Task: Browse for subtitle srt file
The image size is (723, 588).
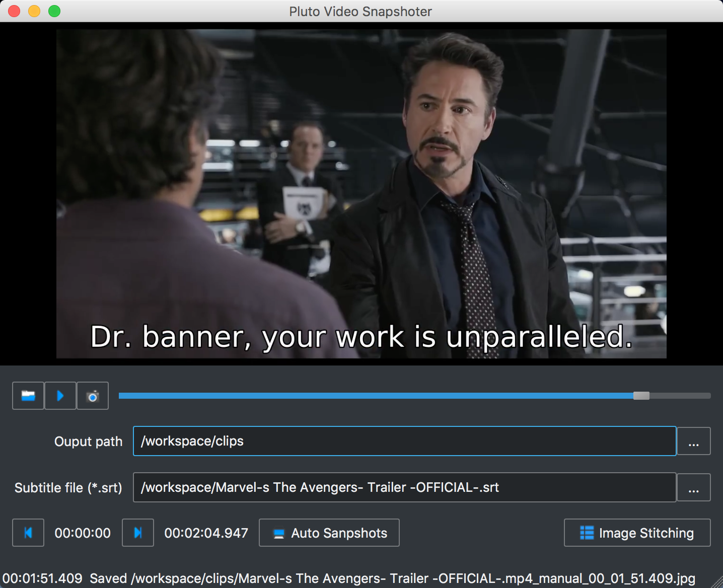Action: 694,487
